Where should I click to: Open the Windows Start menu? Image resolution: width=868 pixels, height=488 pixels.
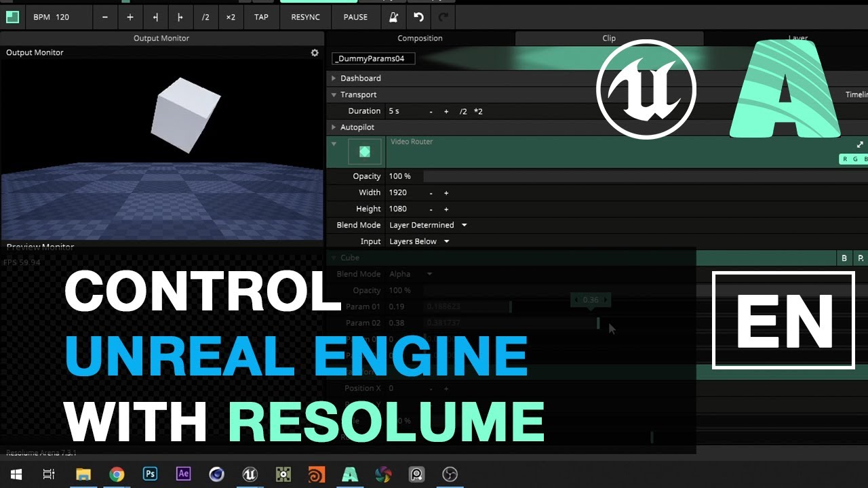tap(16, 474)
